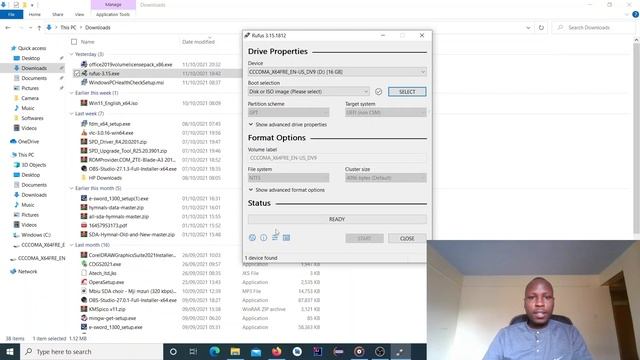Click taskbar Type here to search box
The width and height of the screenshot is (640, 360).
pyautogui.click(x=91, y=351)
